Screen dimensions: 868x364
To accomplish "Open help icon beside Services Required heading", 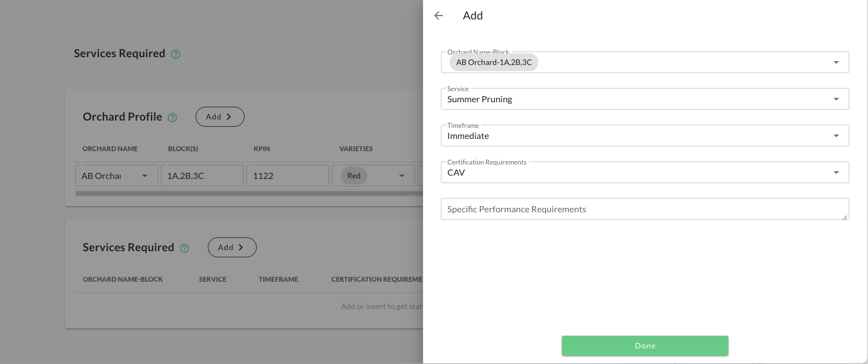I will point(176,54).
